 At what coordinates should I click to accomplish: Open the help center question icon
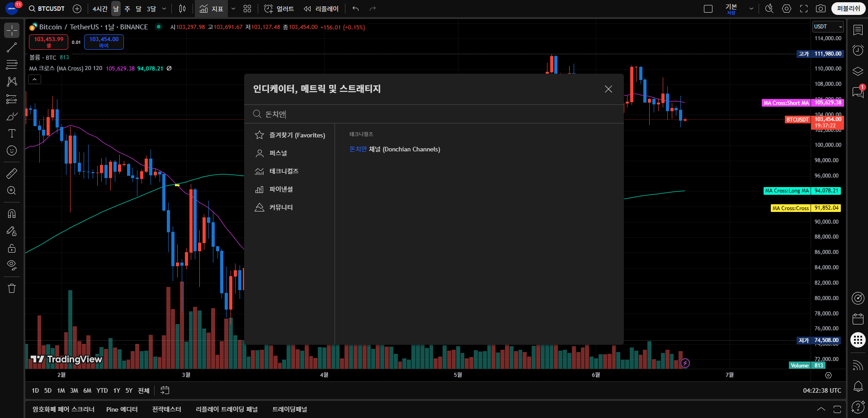pyautogui.click(x=858, y=407)
